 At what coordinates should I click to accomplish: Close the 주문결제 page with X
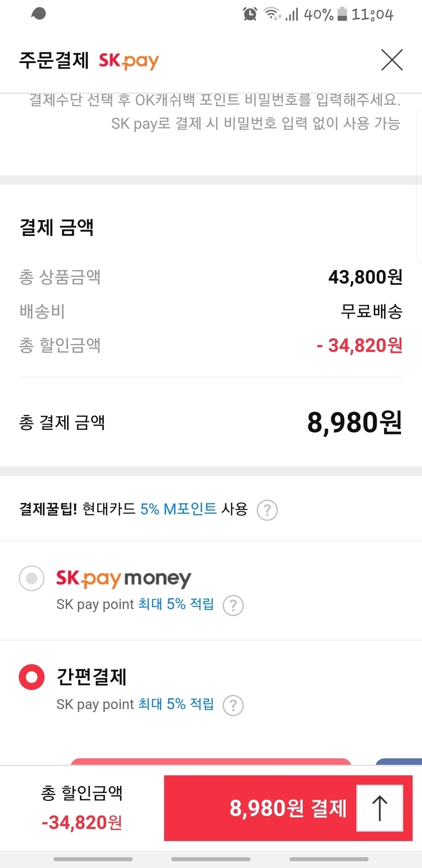[392, 60]
